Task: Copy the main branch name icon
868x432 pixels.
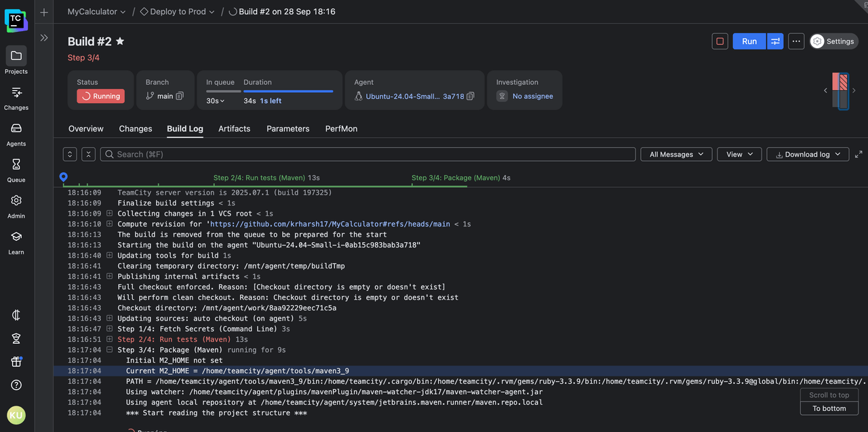Action: pyautogui.click(x=180, y=96)
